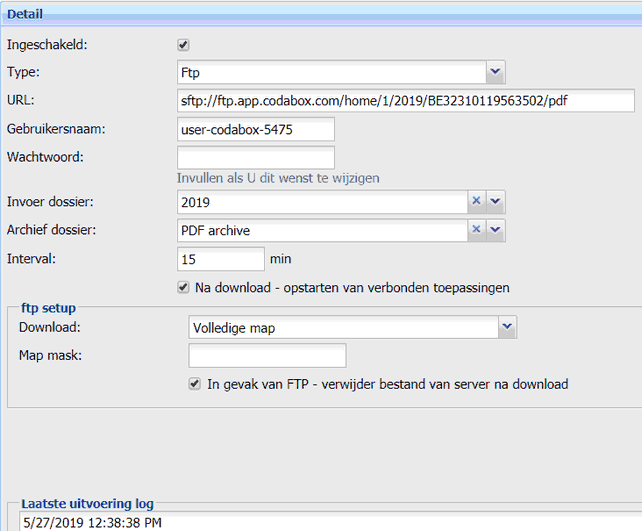The image size is (642, 531).
Task: Select the Laatste uitvoering log label
Action: click(x=87, y=504)
